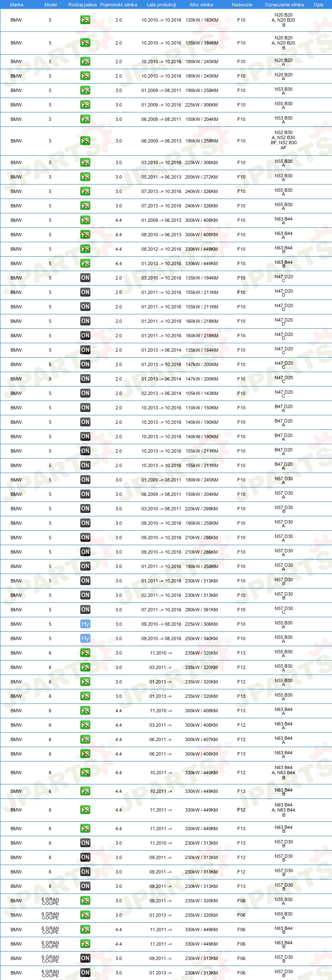Screen dimensions: 332x980
Task: Click the 'N52 B30 A, N52 B30 BF' engine code cell
Action: pos(284,140)
